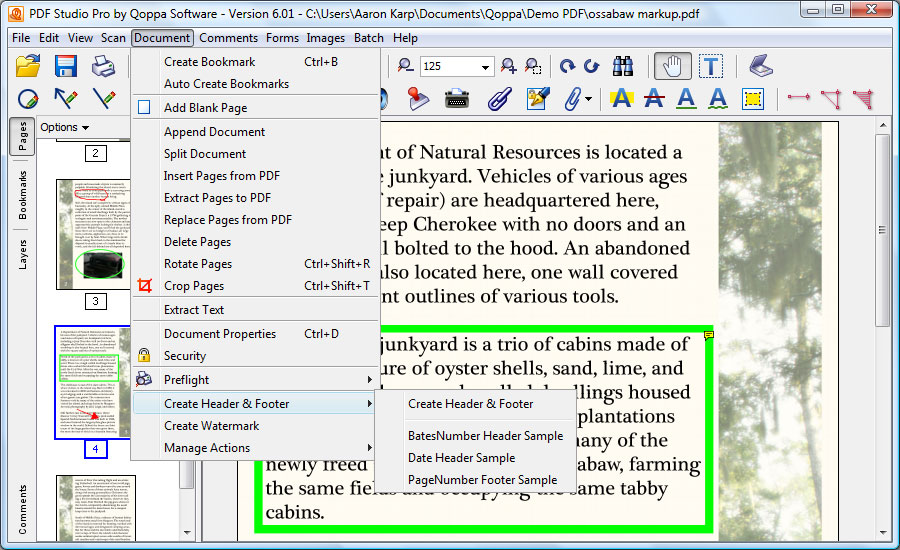Click the zoom out magnifier icon
900x550 pixels.
coord(405,66)
